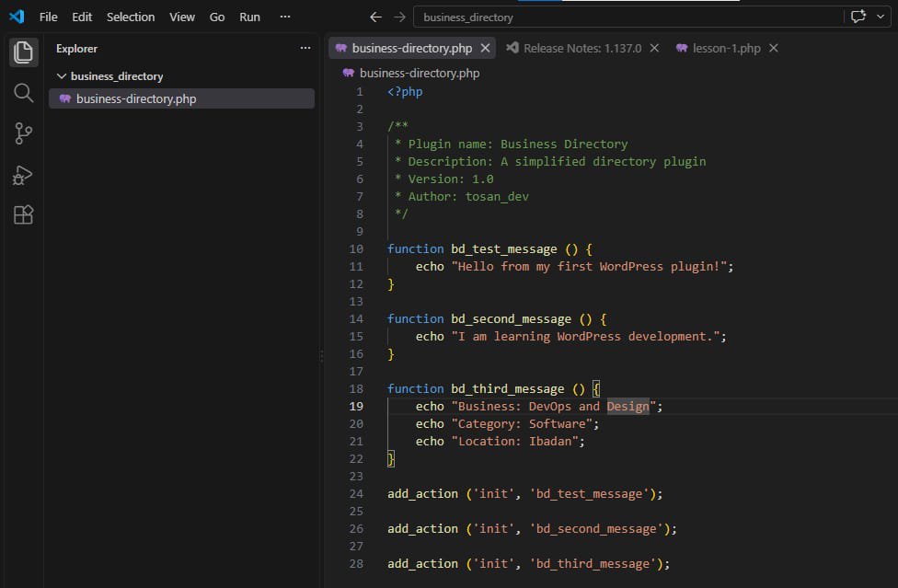898x588 pixels.
Task: Click the 'Author: tosan_dev' comment line
Action: click(468, 196)
